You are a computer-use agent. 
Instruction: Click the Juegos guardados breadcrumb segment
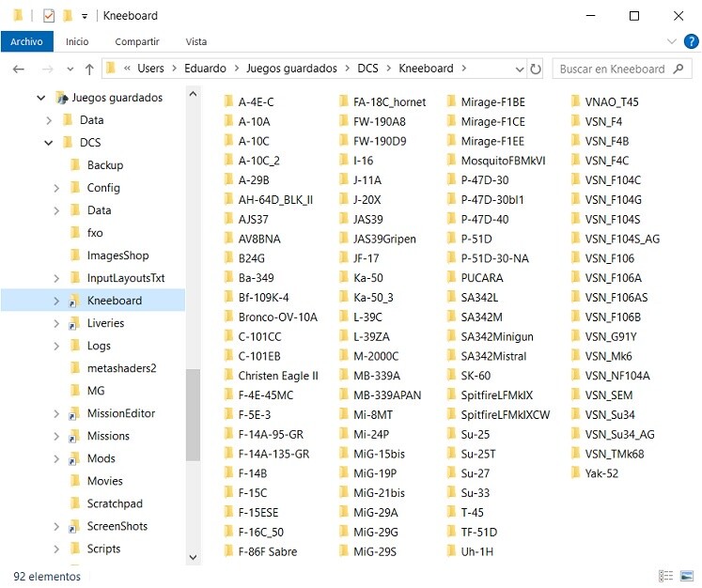(291, 69)
